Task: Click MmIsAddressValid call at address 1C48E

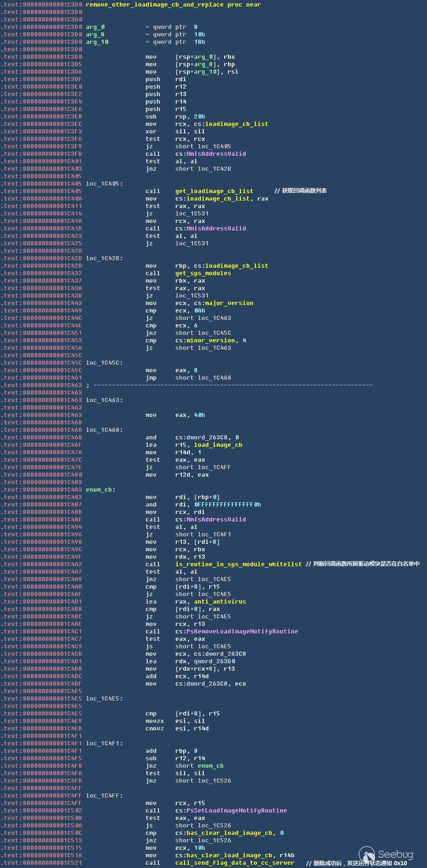Action: point(216,520)
